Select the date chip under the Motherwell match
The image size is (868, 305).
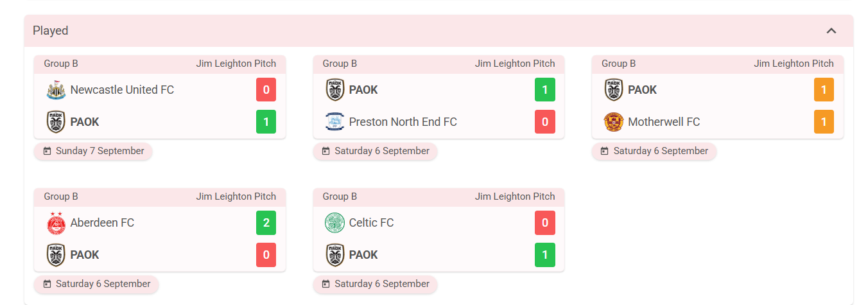[x=654, y=151]
